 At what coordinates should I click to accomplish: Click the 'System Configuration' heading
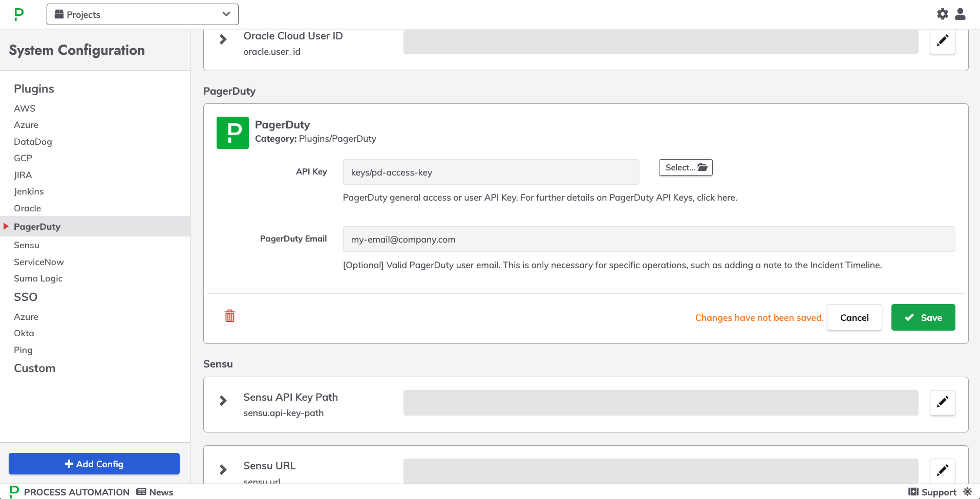77,50
